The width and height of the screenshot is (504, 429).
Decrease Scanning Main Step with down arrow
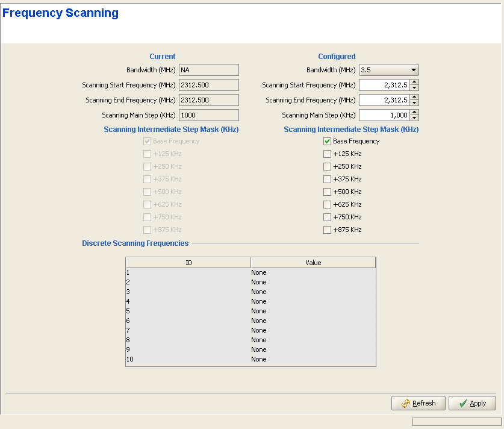coord(414,118)
